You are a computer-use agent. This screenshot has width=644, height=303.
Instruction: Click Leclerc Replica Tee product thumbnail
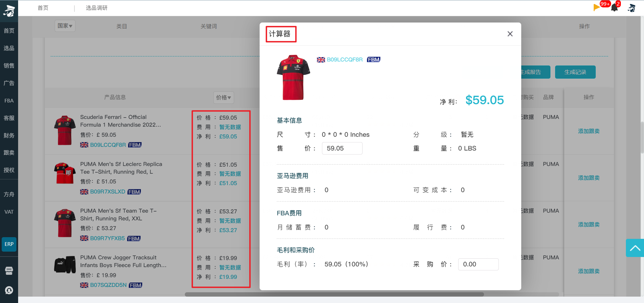coord(65,173)
